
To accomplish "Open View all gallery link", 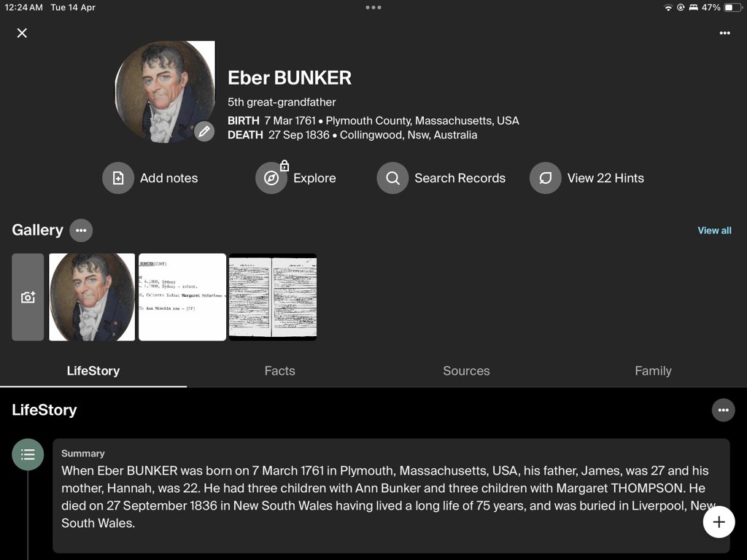I will [x=714, y=230].
